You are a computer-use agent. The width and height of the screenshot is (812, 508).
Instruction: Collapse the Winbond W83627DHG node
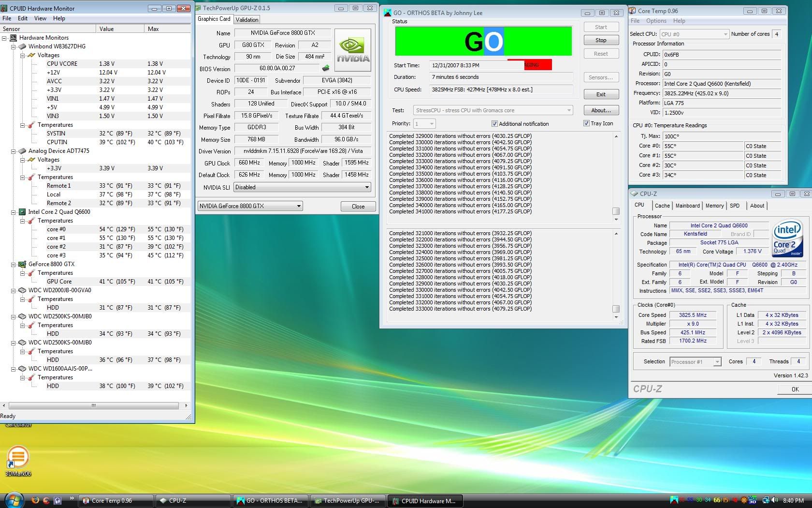(14, 46)
